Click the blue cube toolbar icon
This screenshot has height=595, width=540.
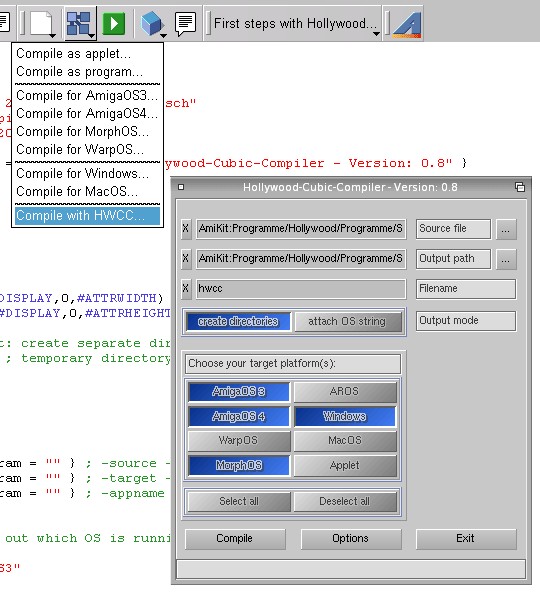tap(151, 24)
